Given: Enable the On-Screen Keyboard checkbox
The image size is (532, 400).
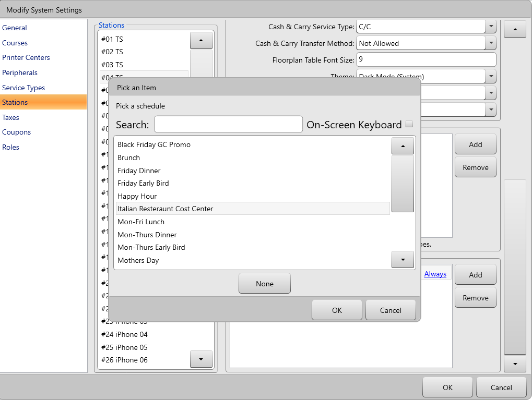Looking at the screenshot, I should pyautogui.click(x=409, y=124).
